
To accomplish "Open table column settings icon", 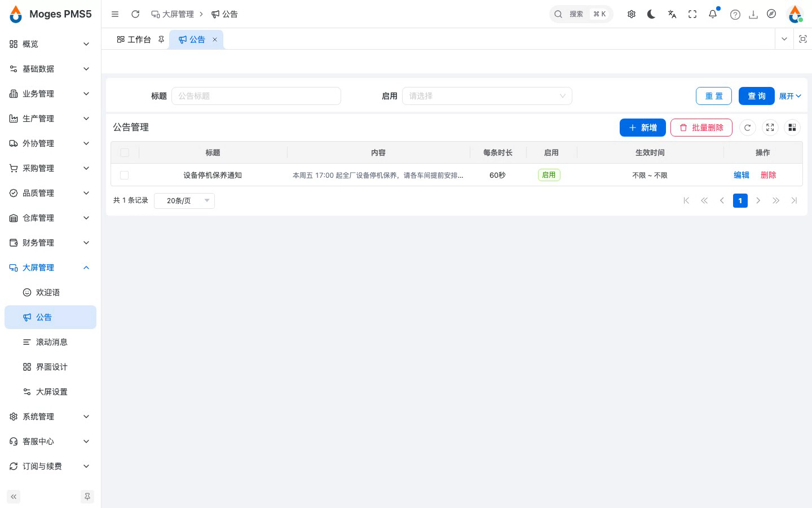I will [792, 128].
